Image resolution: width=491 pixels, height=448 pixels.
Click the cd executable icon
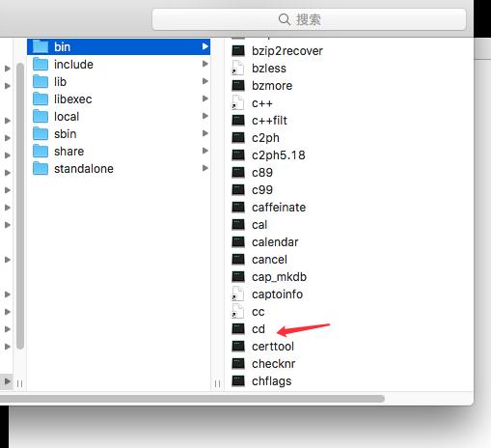pyautogui.click(x=238, y=328)
